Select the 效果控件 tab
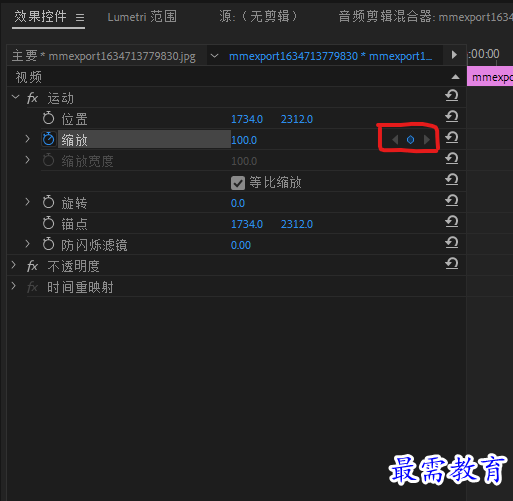This screenshot has height=501, width=513. [40, 16]
